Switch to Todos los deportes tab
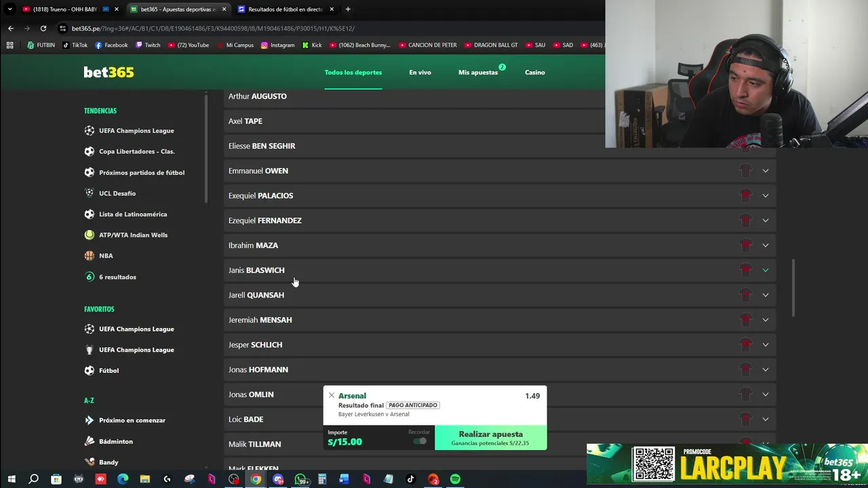This screenshot has width=868, height=488. (x=353, y=73)
